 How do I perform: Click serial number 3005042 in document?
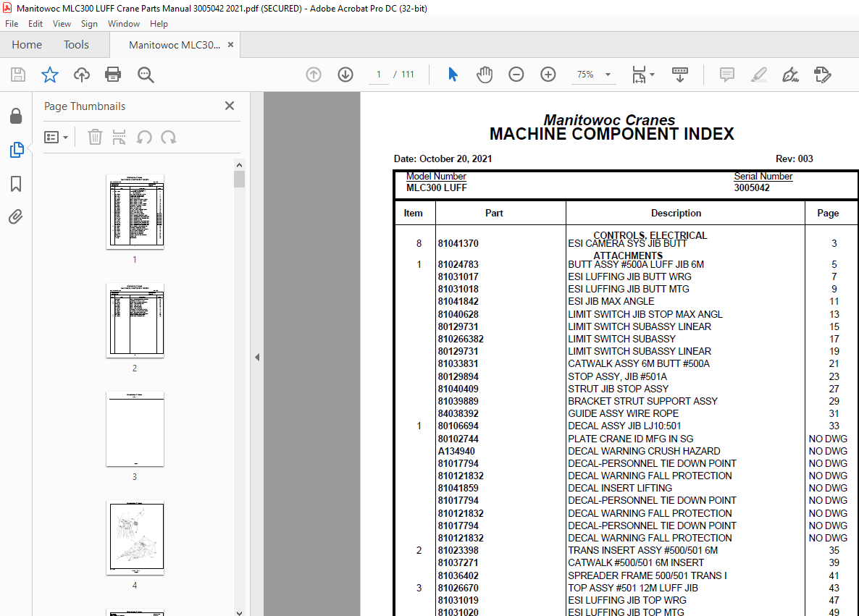pyautogui.click(x=752, y=187)
